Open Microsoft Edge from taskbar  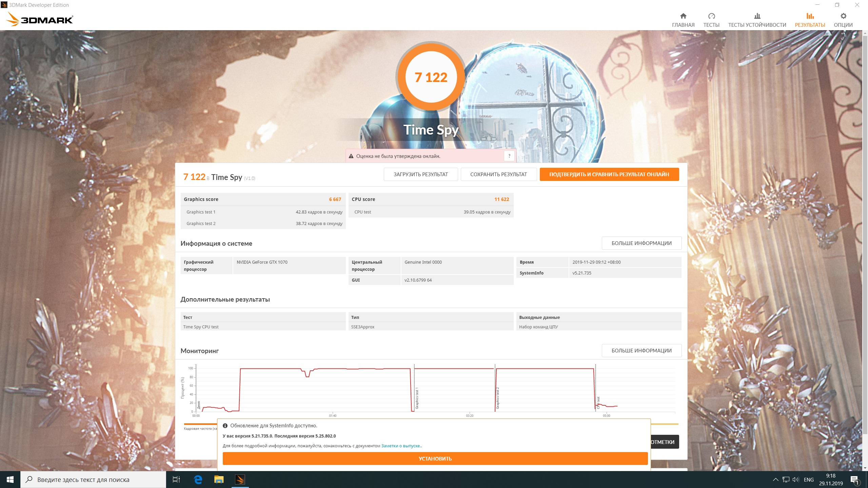[x=198, y=479]
